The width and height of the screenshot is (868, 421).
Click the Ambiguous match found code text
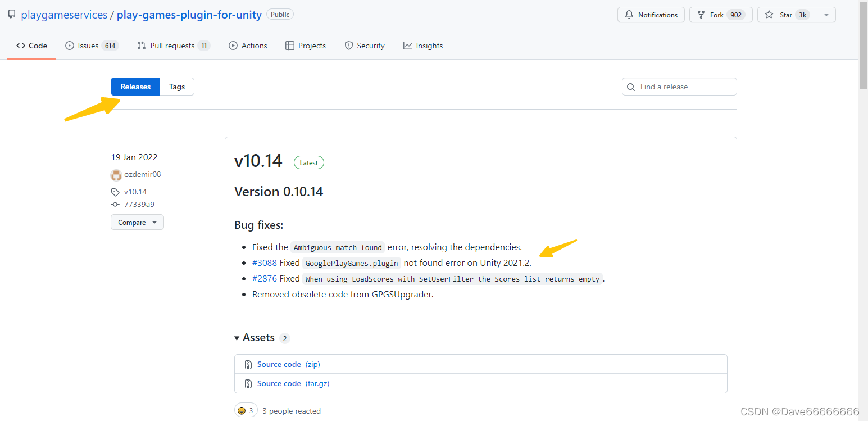(338, 247)
